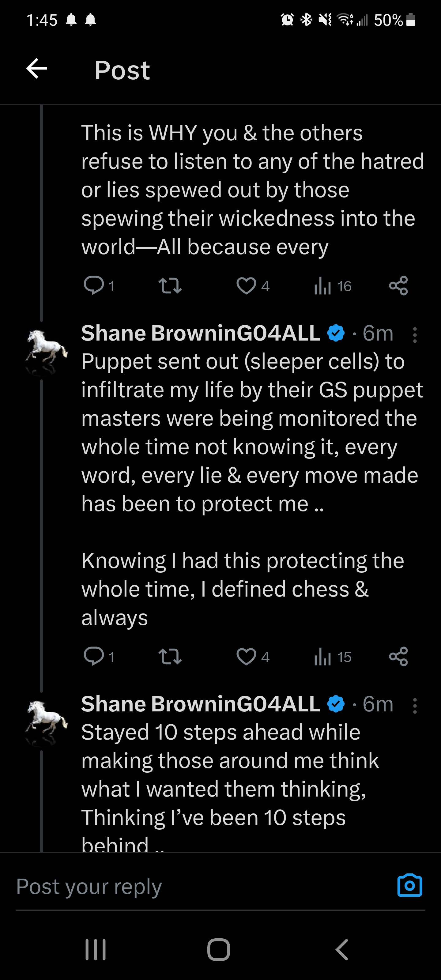
Task: Open more options for the 10 steps post
Action: 415,706
